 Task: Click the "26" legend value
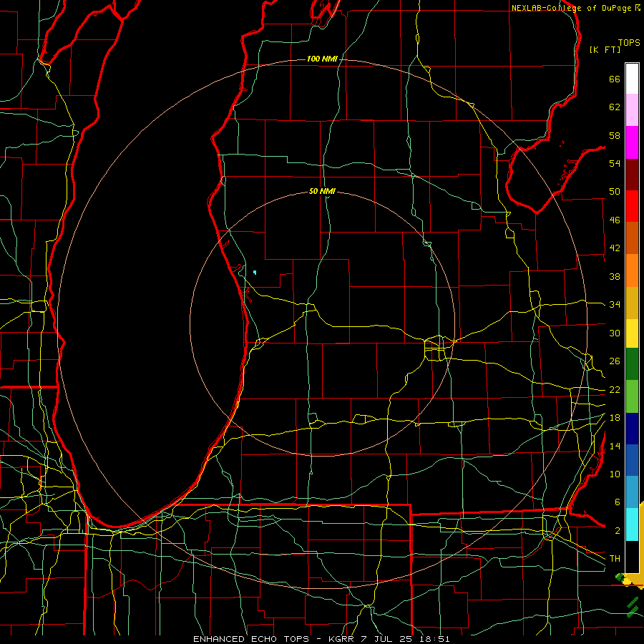click(x=615, y=361)
